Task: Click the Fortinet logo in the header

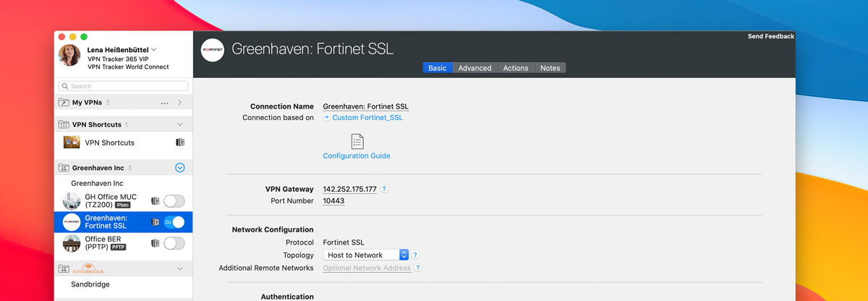Action: (x=213, y=50)
